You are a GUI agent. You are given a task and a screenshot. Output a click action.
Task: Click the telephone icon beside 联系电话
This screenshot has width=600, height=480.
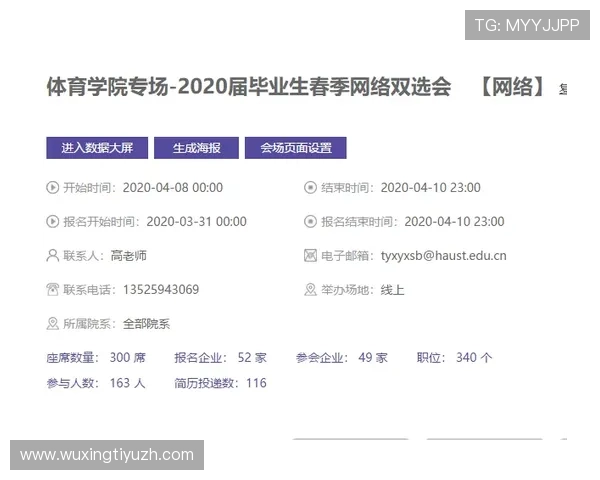(52, 290)
